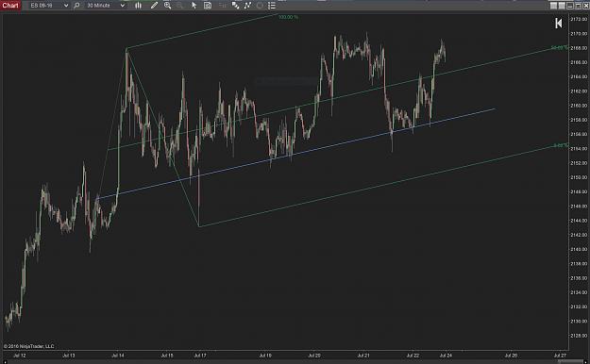This screenshot has width=590, height=364.
Task: Open the Data Series icon
Action: pyautogui.click(x=235, y=6)
